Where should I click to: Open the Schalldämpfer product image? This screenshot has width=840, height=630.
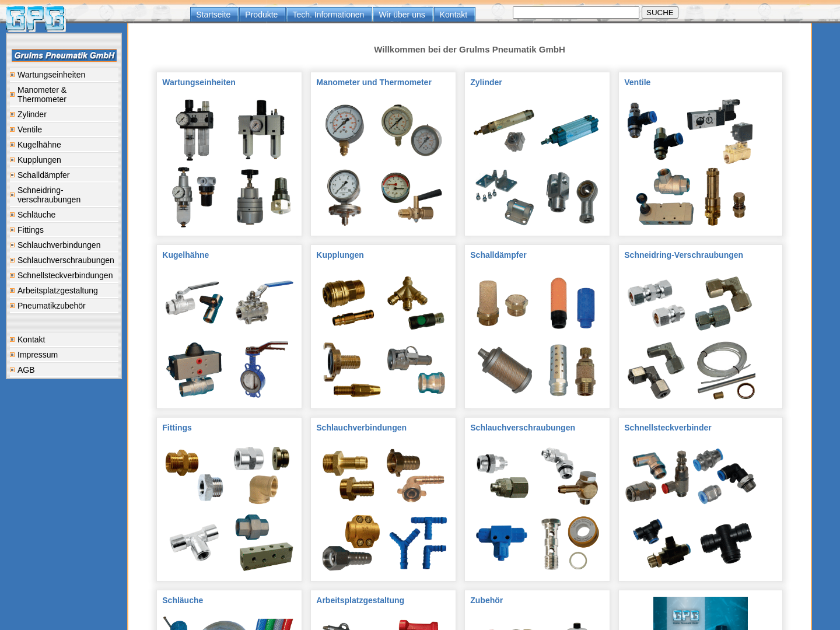537,335
